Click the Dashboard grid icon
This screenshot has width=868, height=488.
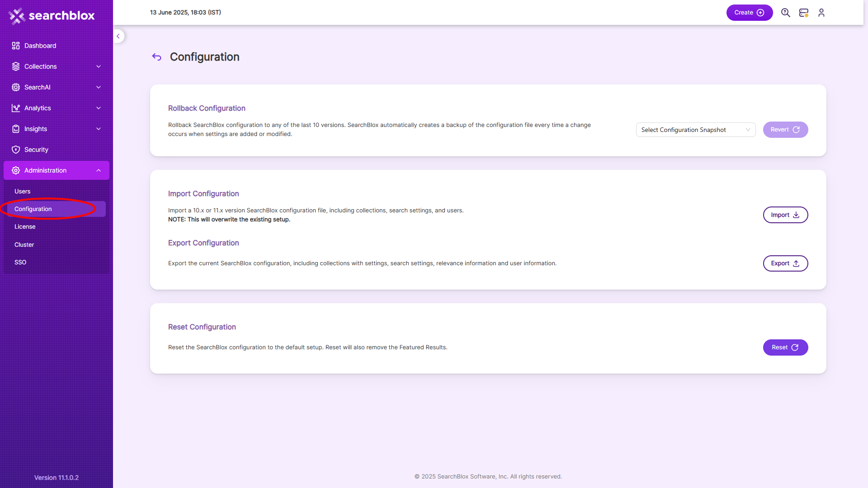coord(16,46)
